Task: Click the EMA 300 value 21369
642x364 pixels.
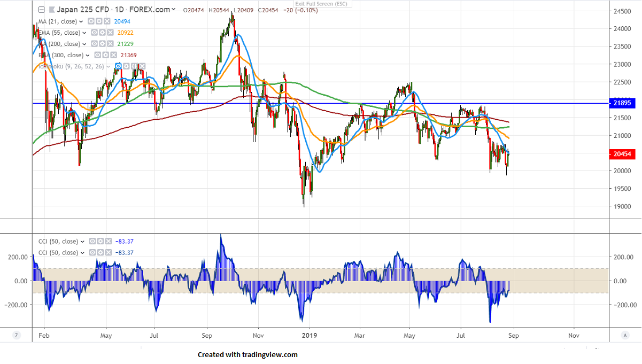Action: 129,56
